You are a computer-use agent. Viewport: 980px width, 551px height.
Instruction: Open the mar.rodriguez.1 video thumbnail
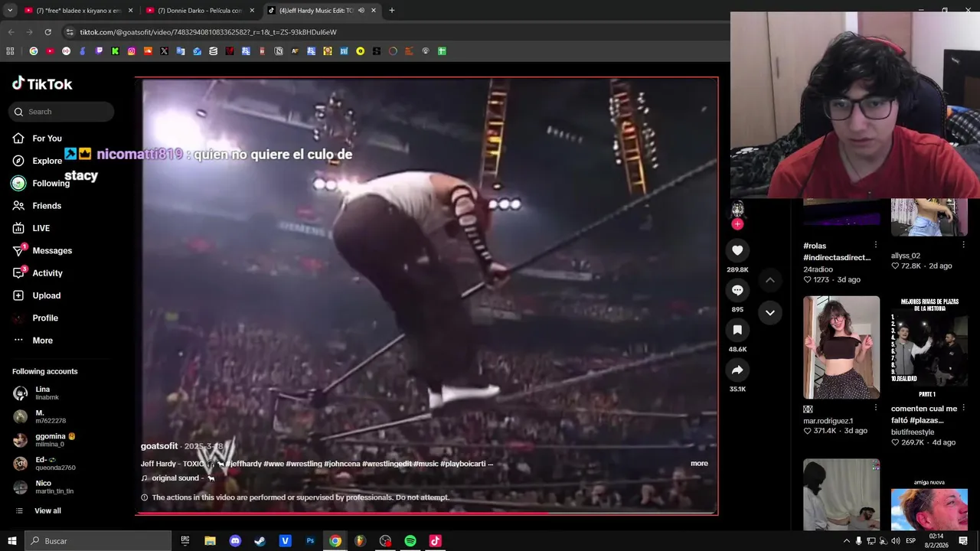tap(841, 347)
